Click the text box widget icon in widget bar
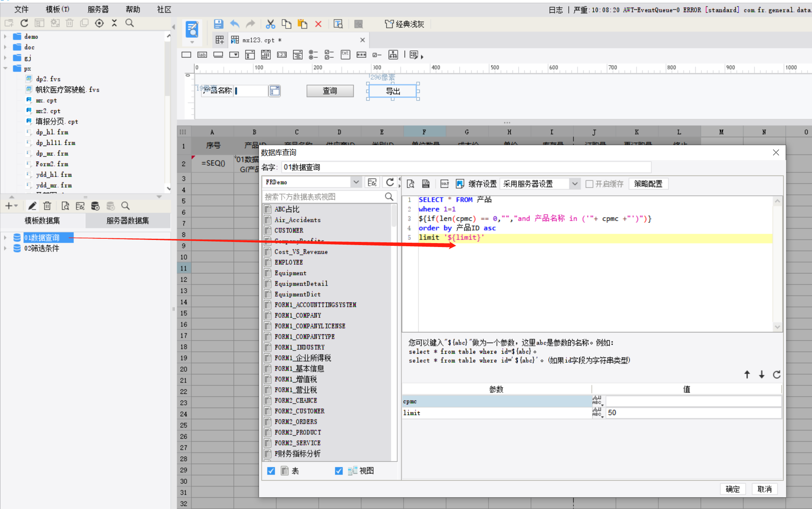This screenshot has width=812, height=509. click(186, 55)
